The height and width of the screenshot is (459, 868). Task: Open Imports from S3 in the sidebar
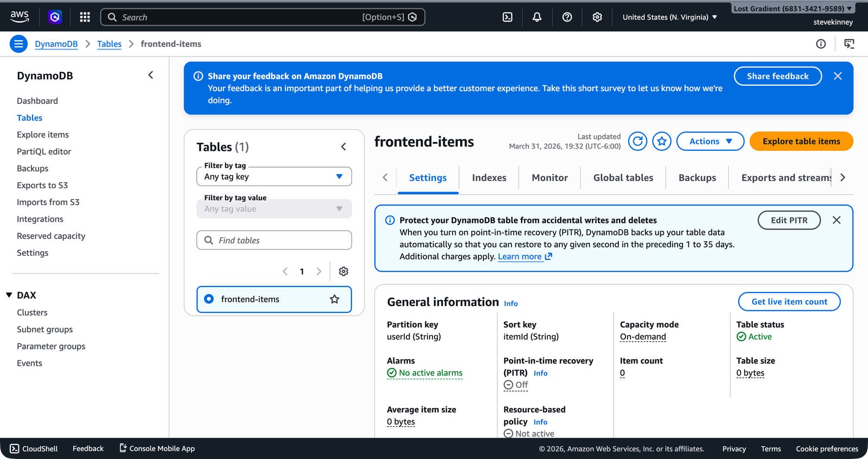tap(48, 202)
